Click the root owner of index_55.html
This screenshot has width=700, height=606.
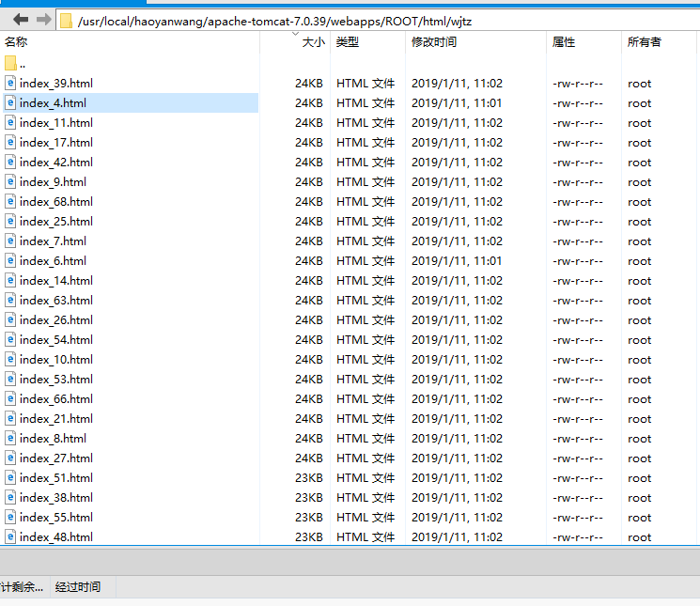click(x=639, y=518)
